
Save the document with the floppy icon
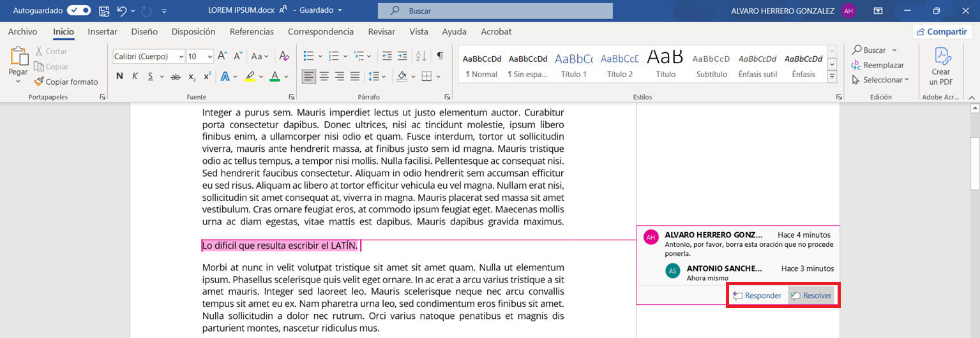click(104, 11)
